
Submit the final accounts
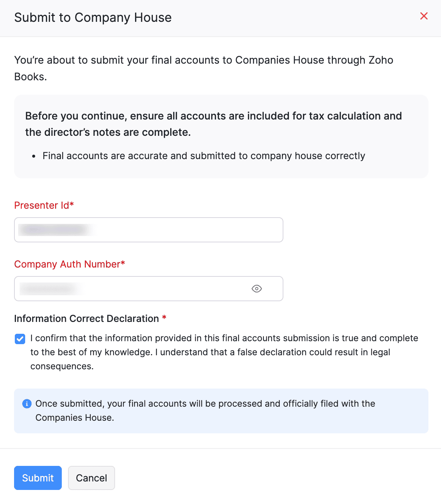click(x=38, y=478)
